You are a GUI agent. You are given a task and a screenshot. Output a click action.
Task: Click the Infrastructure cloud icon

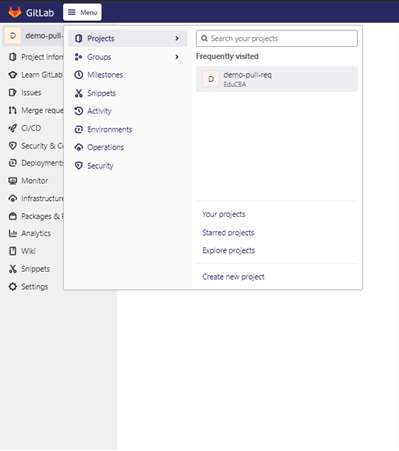pyautogui.click(x=13, y=199)
